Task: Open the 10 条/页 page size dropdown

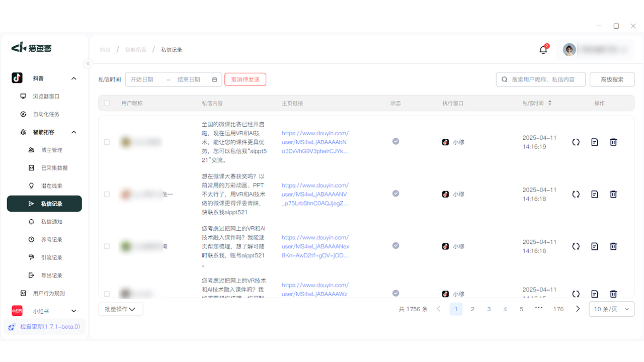Action: pos(611,309)
